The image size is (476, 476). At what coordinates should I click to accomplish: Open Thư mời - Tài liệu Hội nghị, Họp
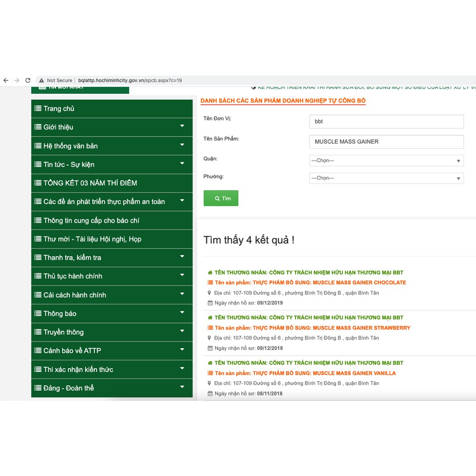[x=112, y=239]
